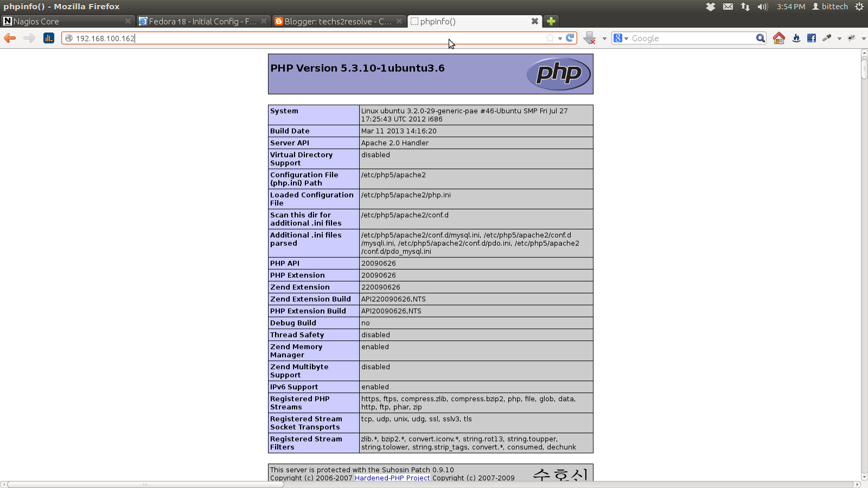Click inside the address bar showing 192.168.100.162
Viewport: 868px width, 488px height.
click(x=217, y=38)
